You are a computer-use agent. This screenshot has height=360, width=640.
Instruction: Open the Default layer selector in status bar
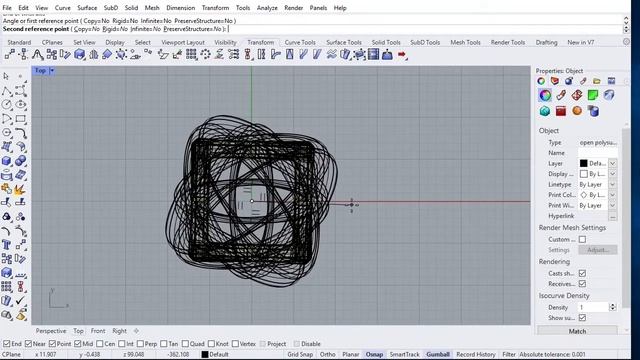219,354
